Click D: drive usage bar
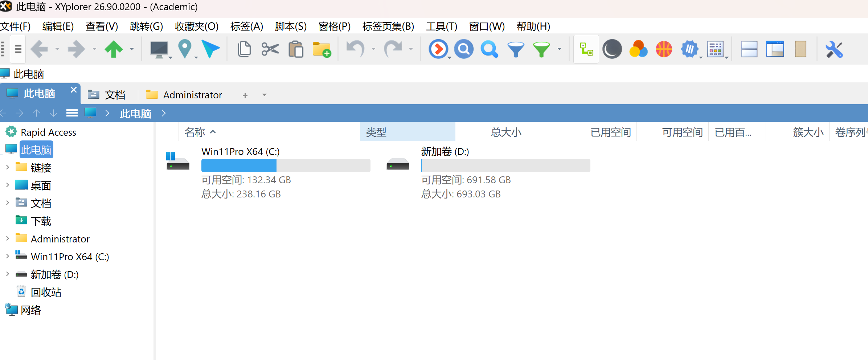 tap(506, 165)
